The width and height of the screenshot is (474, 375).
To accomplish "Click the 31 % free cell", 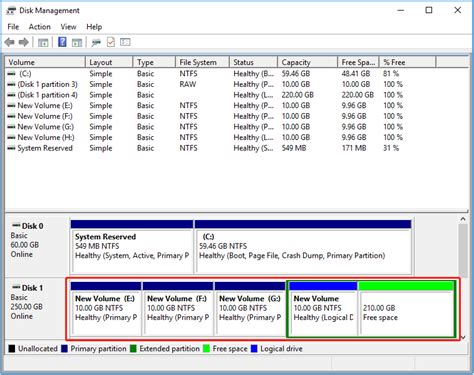I will (391, 148).
